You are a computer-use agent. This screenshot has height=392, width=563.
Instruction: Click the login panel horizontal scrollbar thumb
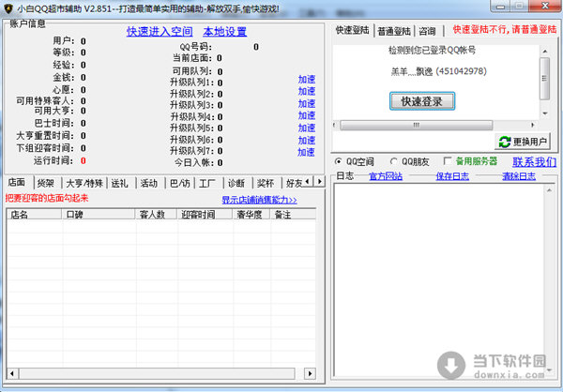[416, 125]
